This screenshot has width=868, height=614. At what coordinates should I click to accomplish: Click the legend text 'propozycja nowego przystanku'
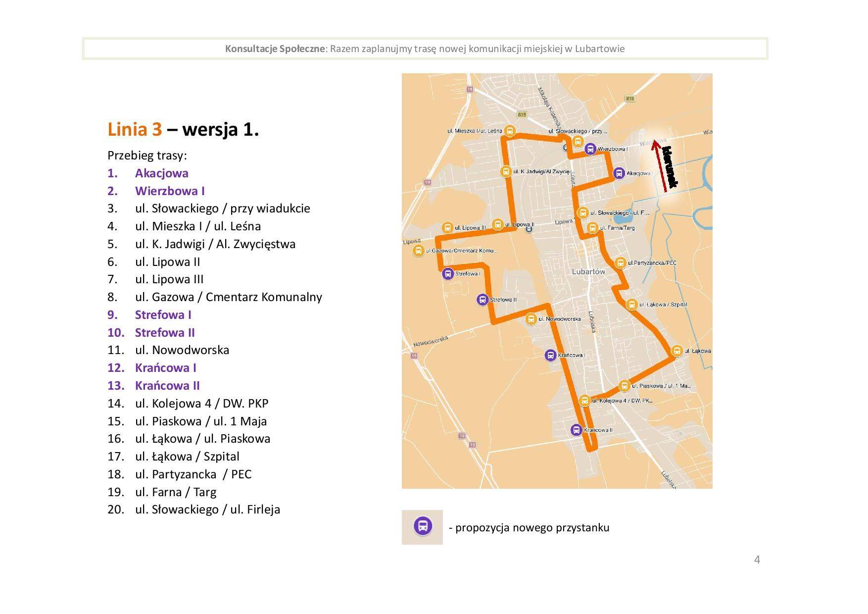click(532, 527)
